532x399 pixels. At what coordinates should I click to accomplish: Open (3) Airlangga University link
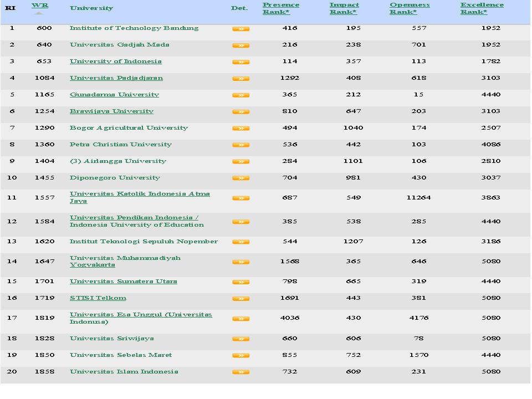tap(118, 161)
